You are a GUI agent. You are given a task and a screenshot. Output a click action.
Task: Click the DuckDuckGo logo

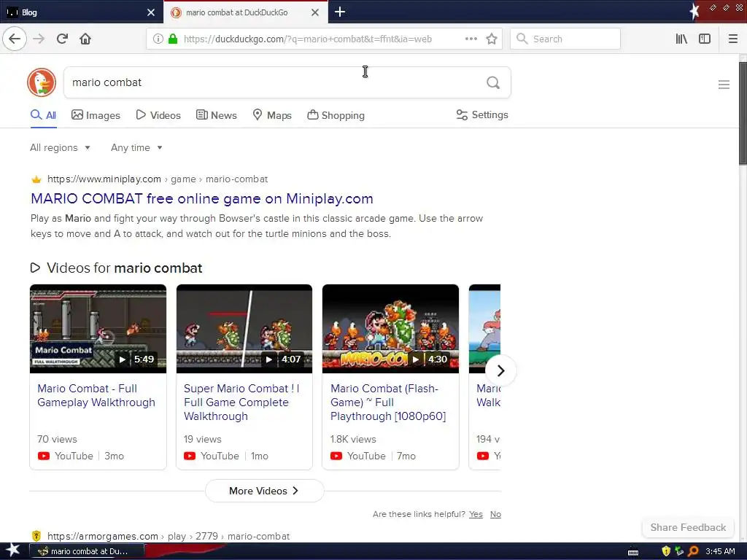pyautogui.click(x=42, y=82)
